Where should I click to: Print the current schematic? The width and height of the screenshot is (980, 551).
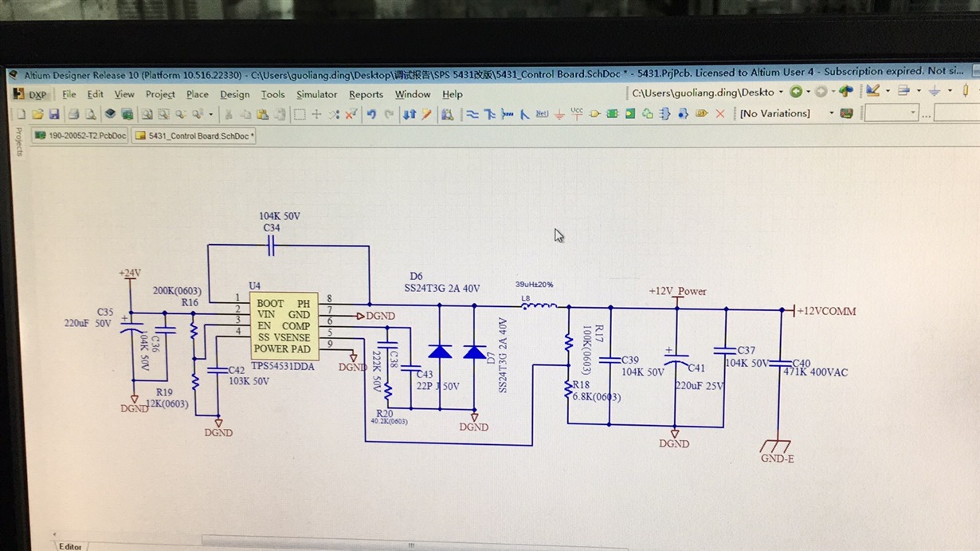(73, 114)
